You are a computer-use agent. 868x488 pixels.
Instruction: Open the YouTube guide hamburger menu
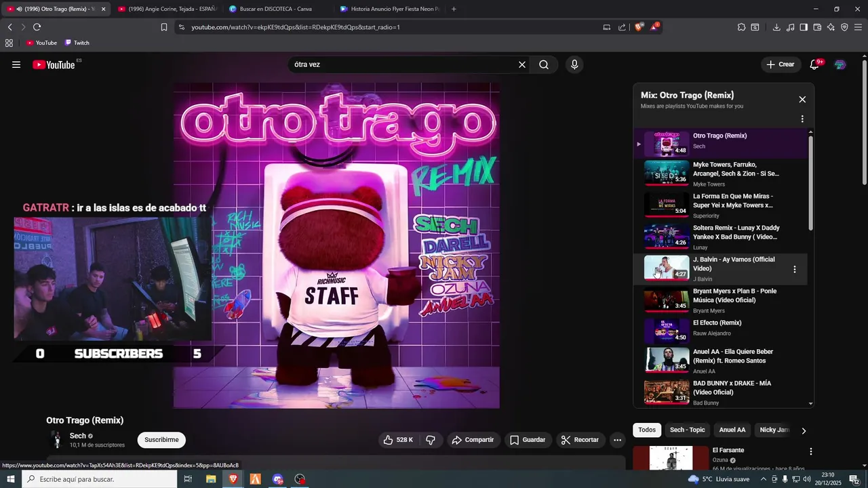click(16, 64)
